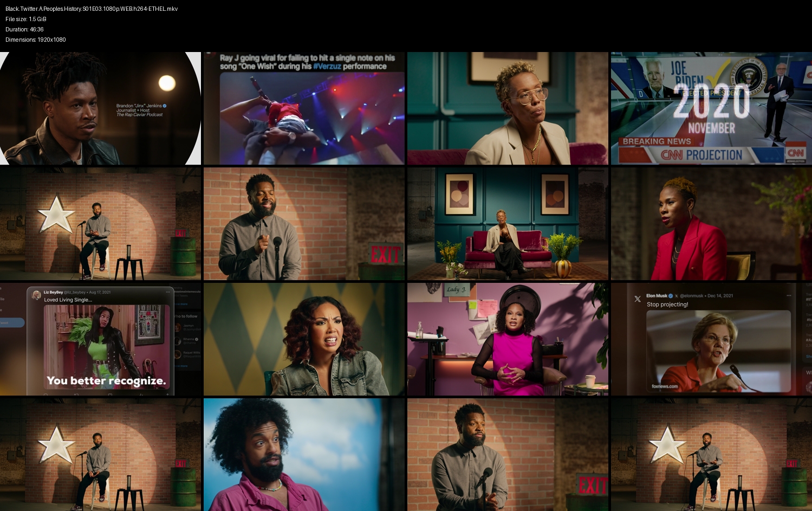Click thumbnail of woman in denim jacket
The image size is (812, 511).
click(304, 339)
